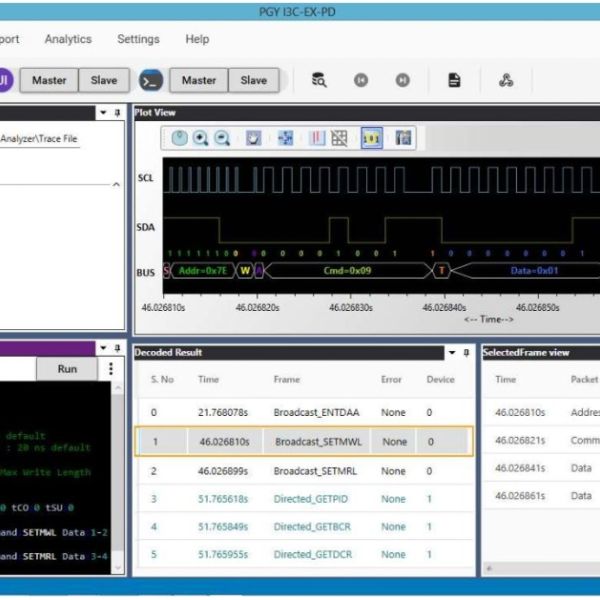This screenshot has width=600, height=600.
Task: Click the next frame skip-forward icon
Action: tap(403, 80)
